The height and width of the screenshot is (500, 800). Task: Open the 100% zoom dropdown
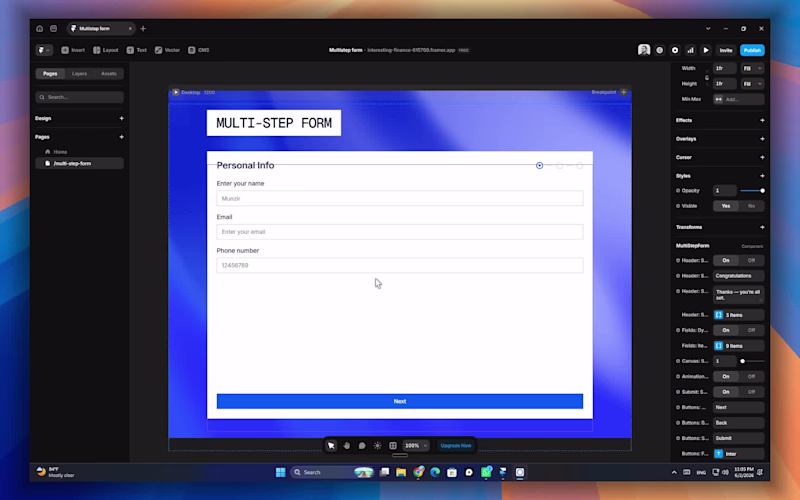(416, 445)
